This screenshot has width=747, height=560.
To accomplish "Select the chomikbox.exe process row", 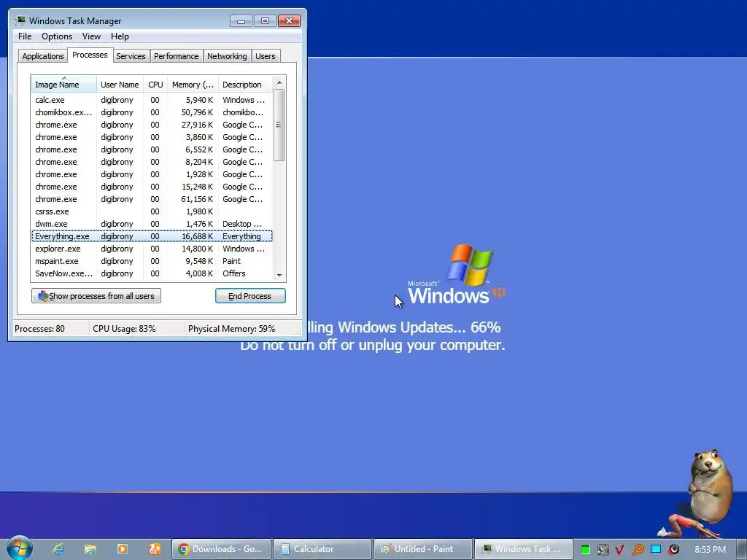I will [x=152, y=112].
